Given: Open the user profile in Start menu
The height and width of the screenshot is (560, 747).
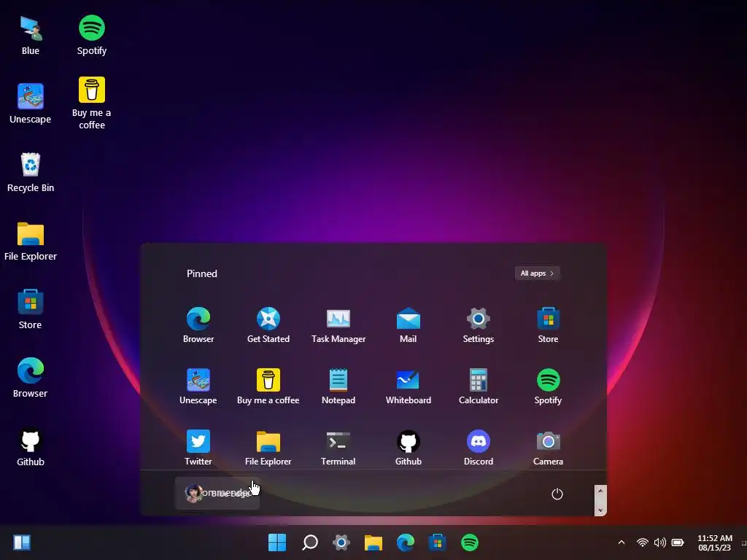Looking at the screenshot, I should (x=217, y=494).
